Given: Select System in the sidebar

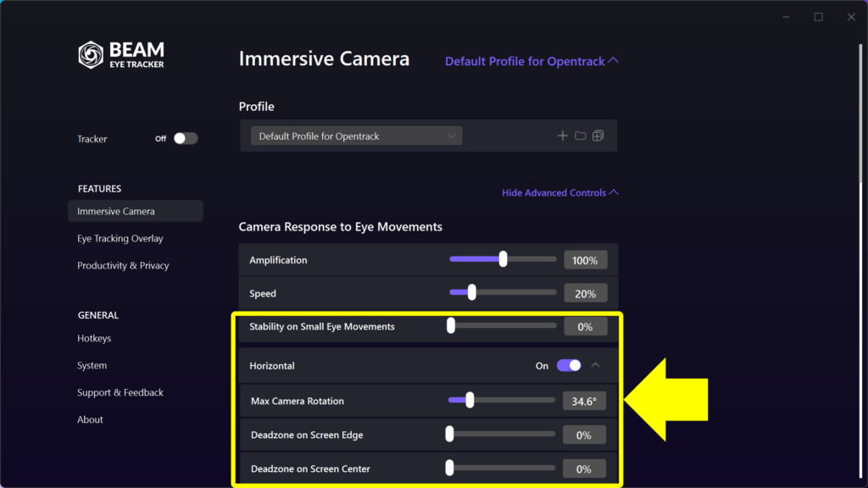Looking at the screenshot, I should pos(92,365).
